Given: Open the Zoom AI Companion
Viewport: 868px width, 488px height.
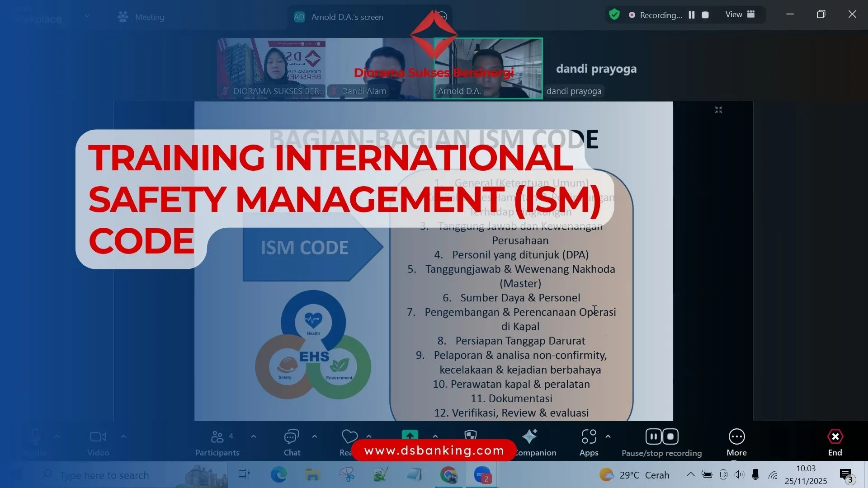Looking at the screenshot, I should tap(530, 438).
